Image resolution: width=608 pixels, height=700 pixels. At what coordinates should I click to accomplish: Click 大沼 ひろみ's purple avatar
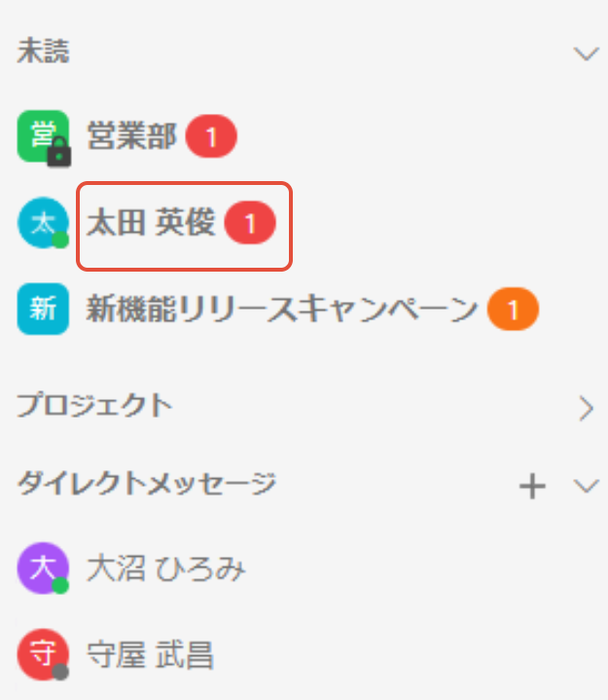[43, 569]
